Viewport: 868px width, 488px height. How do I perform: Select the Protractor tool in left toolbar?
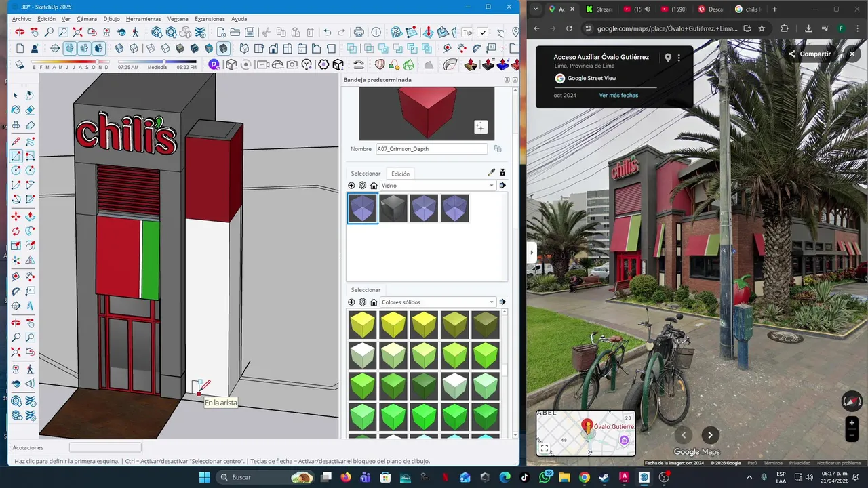point(16,291)
